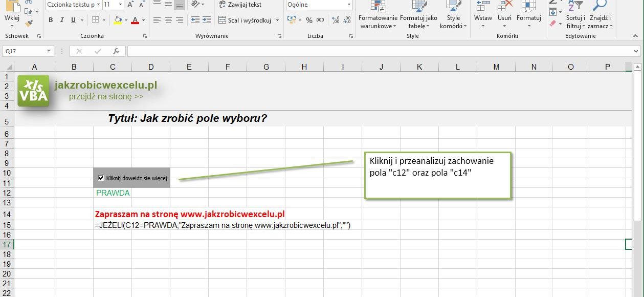Select red 'Zapraszam na stronę' cell
This screenshot has width=644, height=297.
(189, 214)
